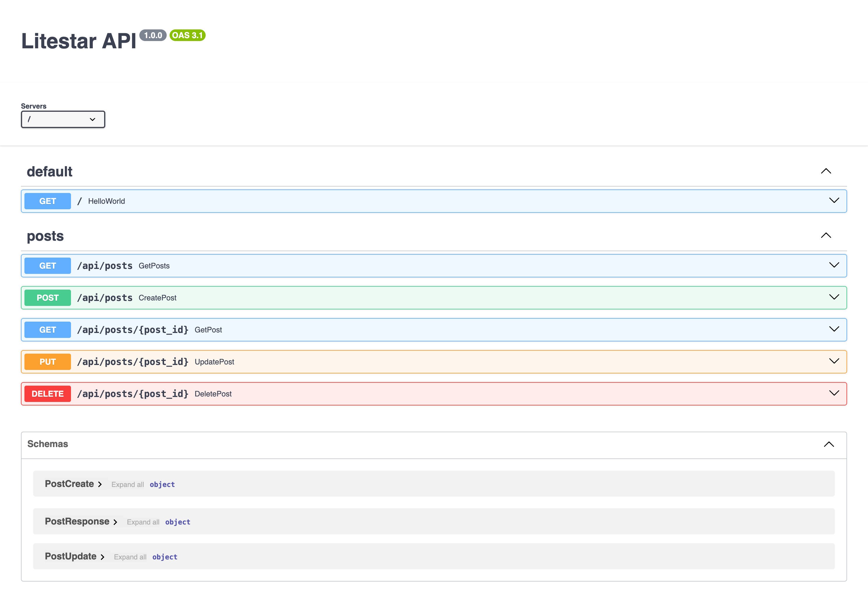Click the PostUpdate schema name
868x599 pixels.
pyautogui.click(x=70, y=556)
